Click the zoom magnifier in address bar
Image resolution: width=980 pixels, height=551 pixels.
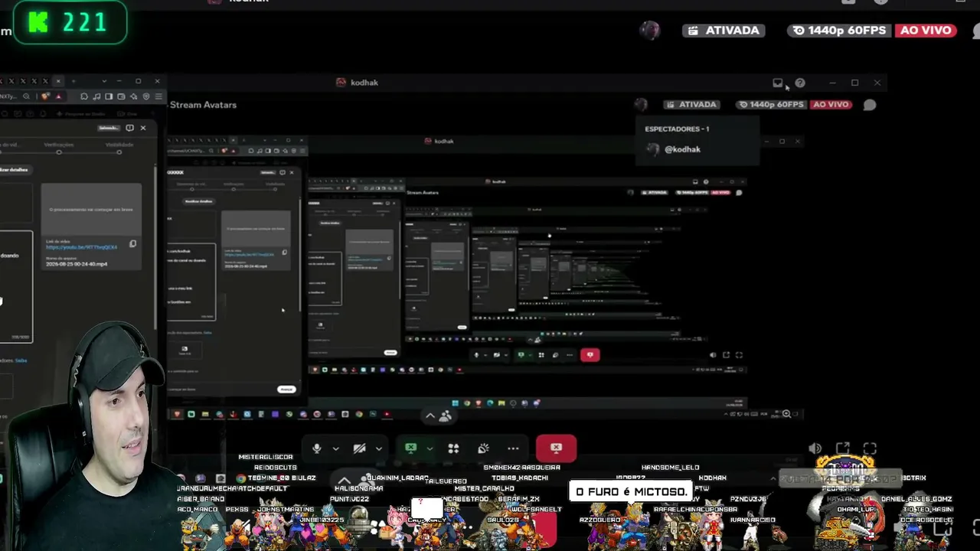[x=26, y=96]
